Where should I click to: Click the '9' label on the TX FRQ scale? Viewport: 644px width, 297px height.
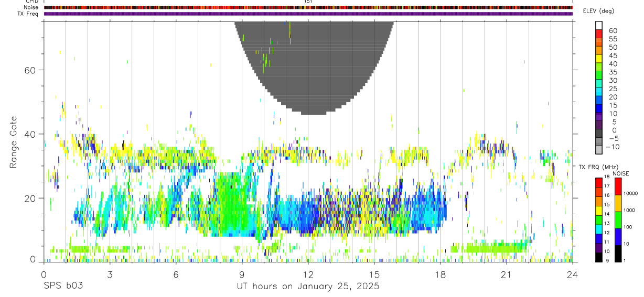(x=607, y=261)
